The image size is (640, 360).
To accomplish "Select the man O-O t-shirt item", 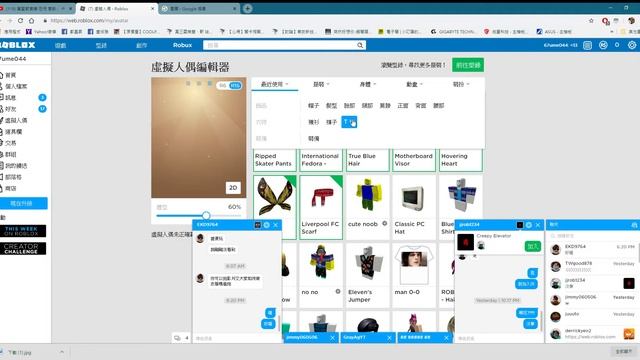I will [x=414, y=276].
